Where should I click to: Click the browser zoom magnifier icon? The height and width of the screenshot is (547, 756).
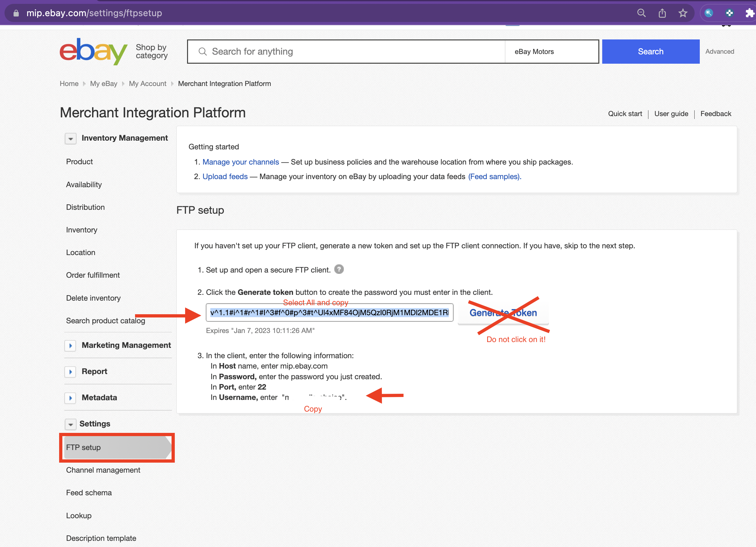click(641, 13)
